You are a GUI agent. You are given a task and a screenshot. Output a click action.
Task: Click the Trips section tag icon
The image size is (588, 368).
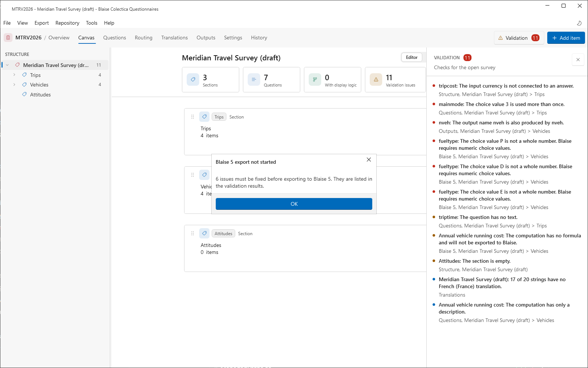[x=204, y=117]
